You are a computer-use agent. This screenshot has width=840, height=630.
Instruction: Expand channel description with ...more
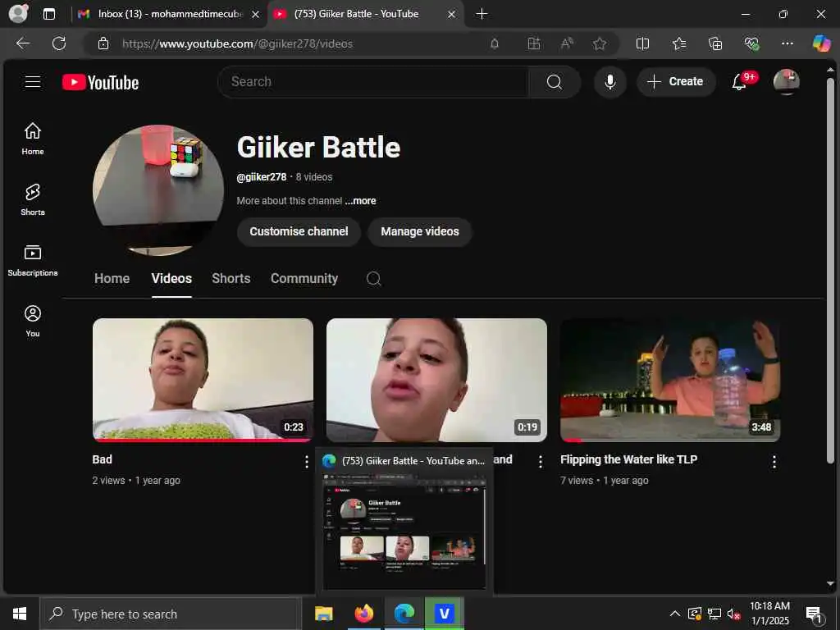tap(360, 201)
